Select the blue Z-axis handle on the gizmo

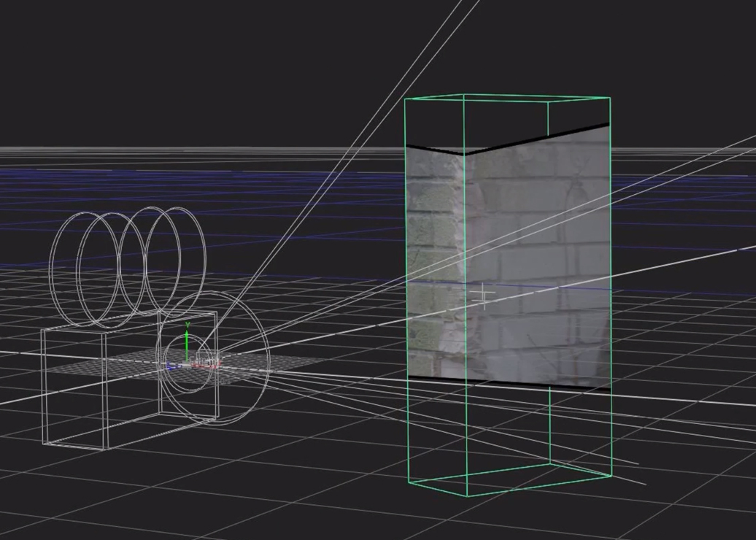[171, 367]
